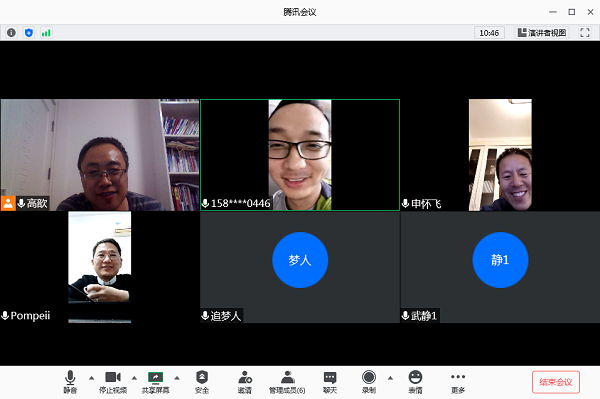The image size is (600, 399).
Task: Open the 更多 more options menu
Action: (458, 382)
